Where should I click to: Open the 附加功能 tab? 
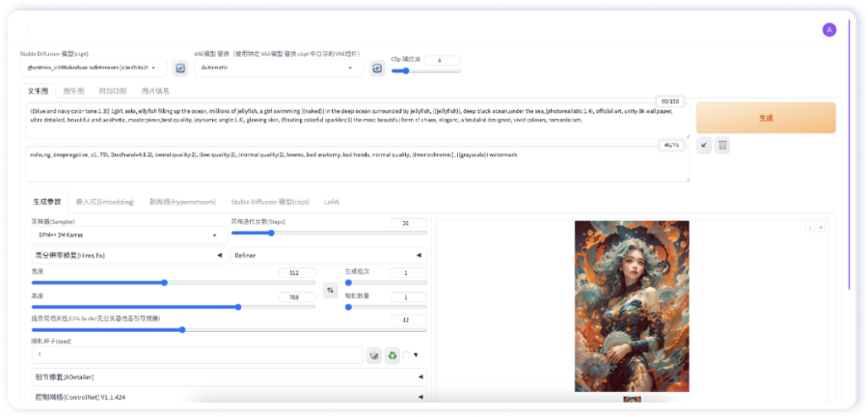[113, 91]
